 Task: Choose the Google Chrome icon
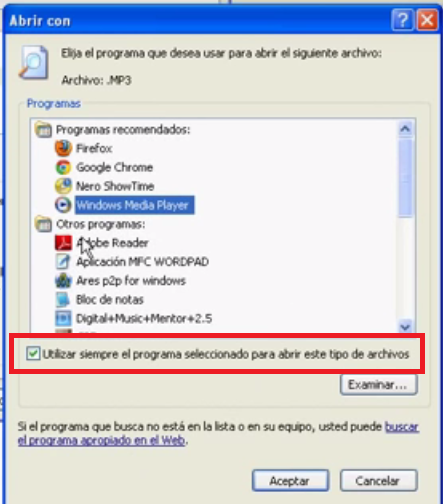[63, 167]
